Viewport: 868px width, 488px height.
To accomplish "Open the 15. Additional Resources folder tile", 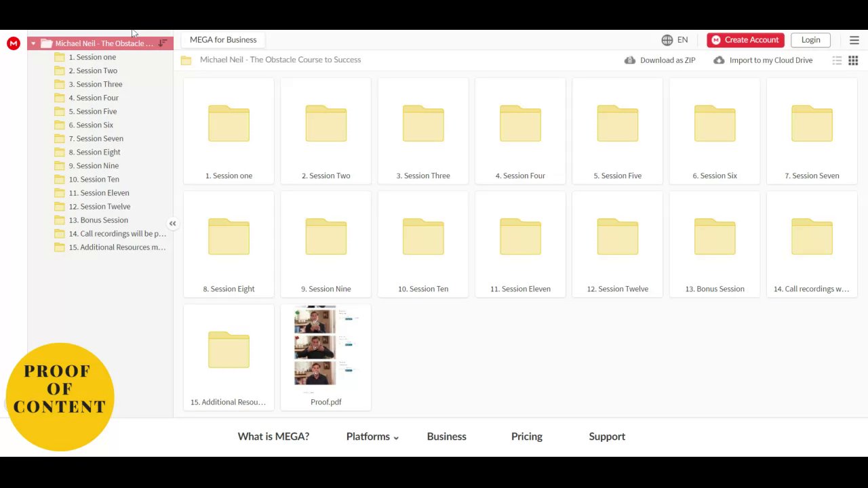I will click(x=229, y=357).
